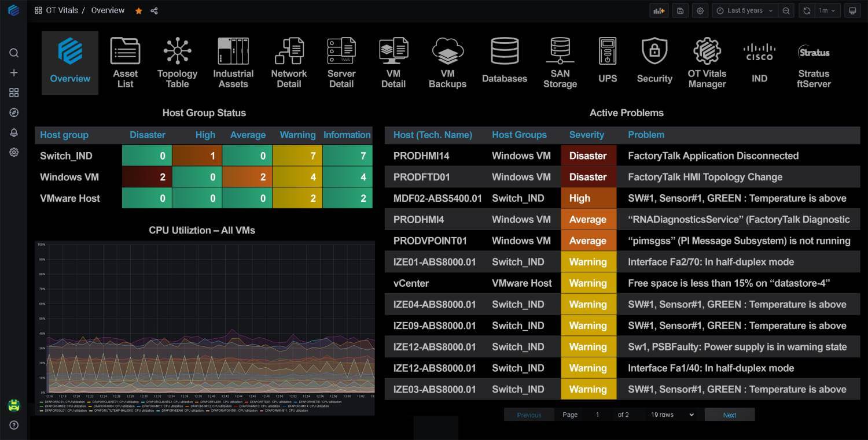
Task: Open the Explore compass icon in sidebar
Action: coord(14,113)
